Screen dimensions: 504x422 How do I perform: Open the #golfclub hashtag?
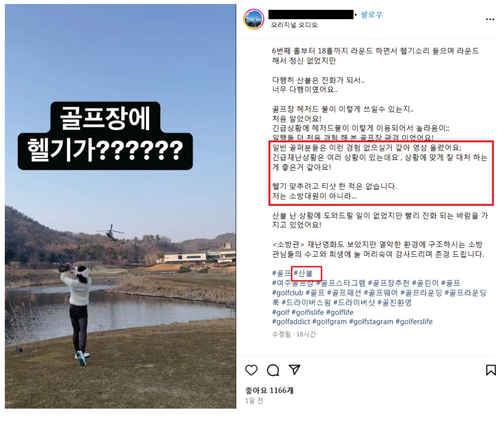(287, 293)
